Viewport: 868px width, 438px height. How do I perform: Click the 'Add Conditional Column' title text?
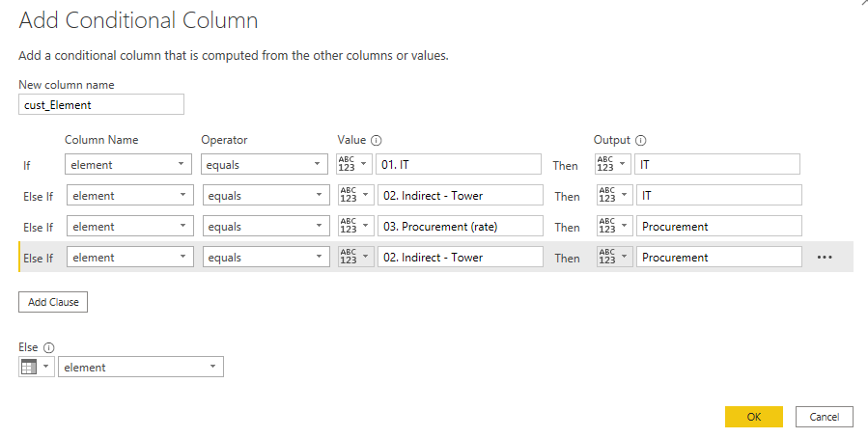[x=138, y=20]
